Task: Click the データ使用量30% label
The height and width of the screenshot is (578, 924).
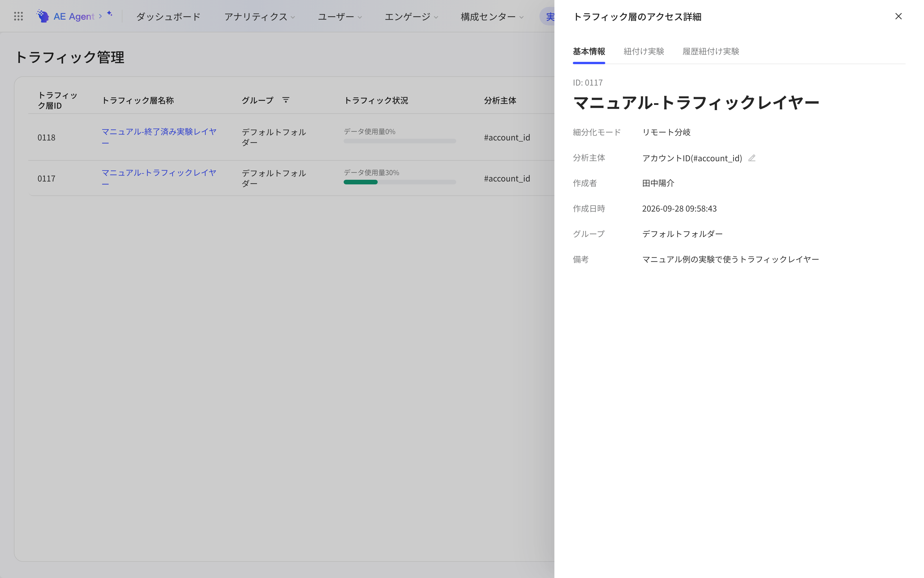Action: pyautogui.click(x=372, y=173)
